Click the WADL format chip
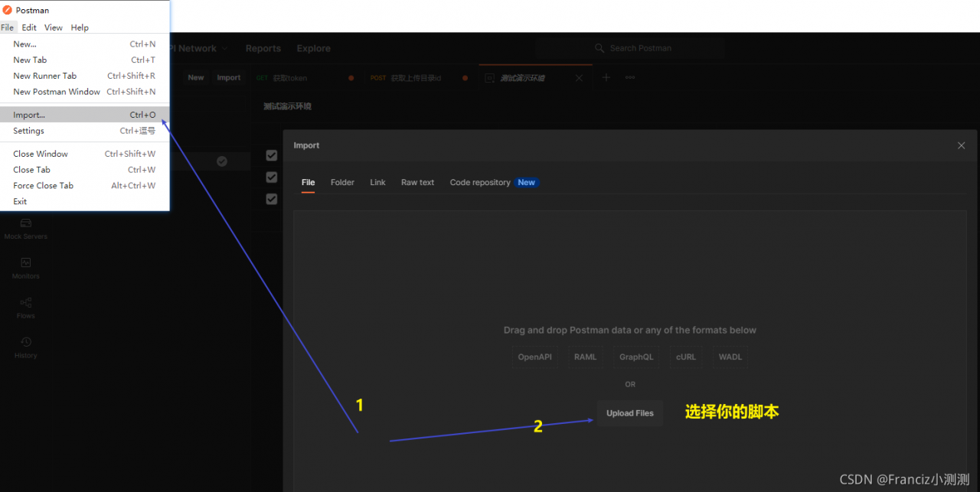Viewport: 980px width, 492px height. [730, 357]
